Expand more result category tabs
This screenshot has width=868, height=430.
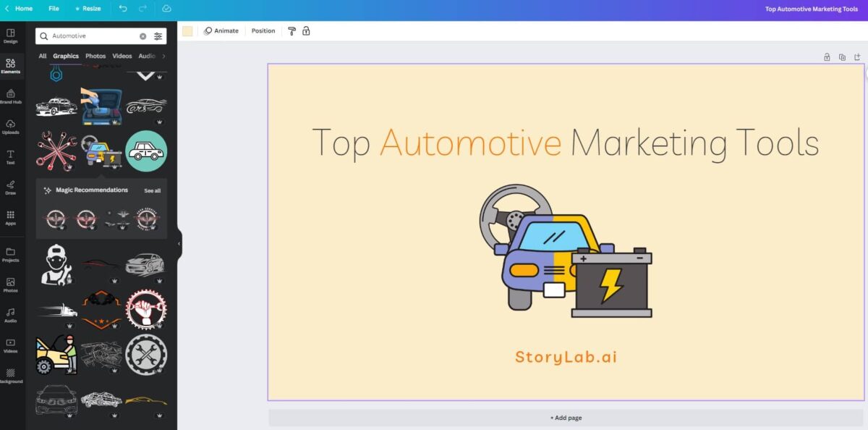click(x=163, y=56)
